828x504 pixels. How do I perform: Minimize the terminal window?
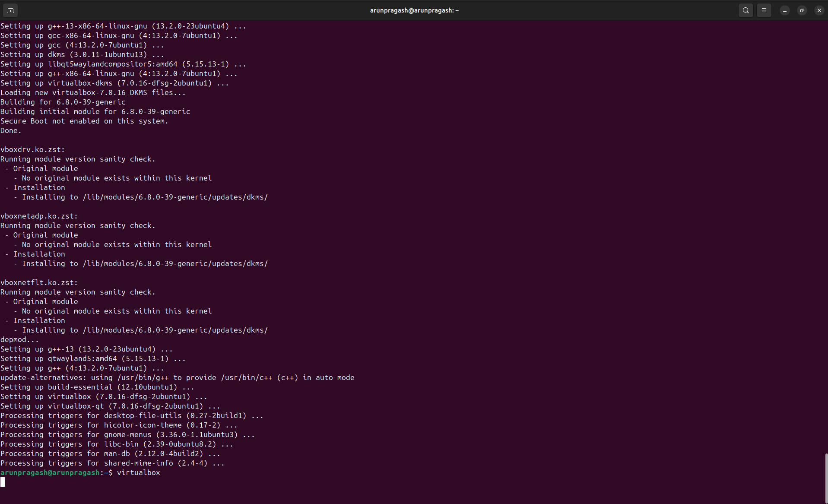click(x=784, y=10)
